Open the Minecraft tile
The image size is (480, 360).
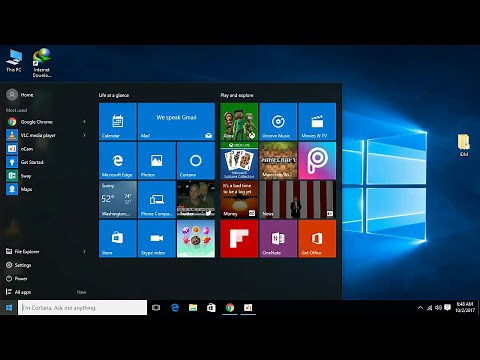pos(278,160)
